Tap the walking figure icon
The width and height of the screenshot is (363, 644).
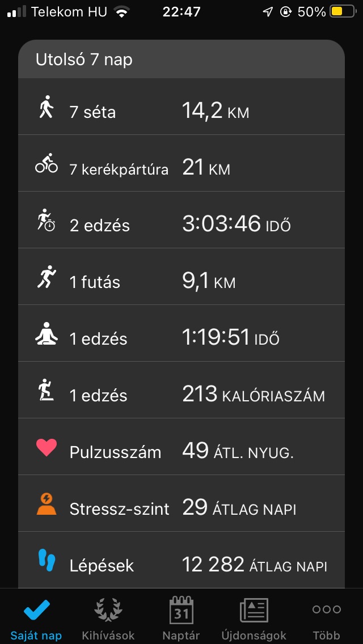(x=47, y=107)
